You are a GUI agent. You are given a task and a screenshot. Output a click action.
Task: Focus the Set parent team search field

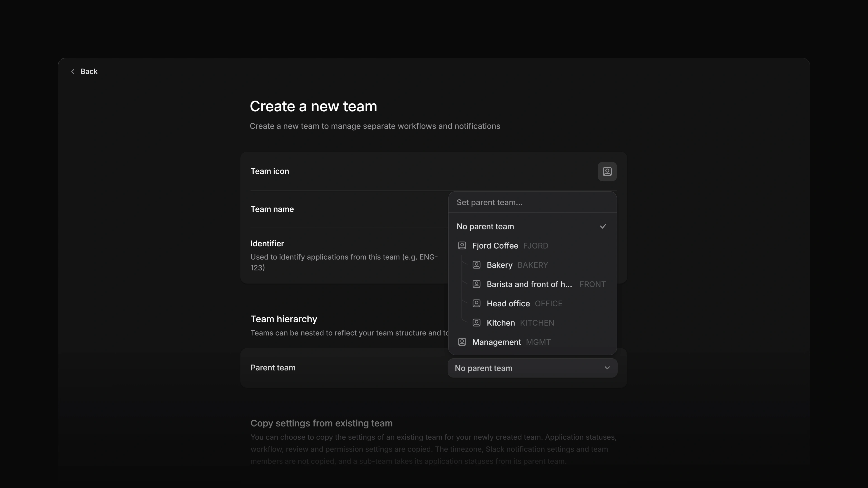click(532, 202)
